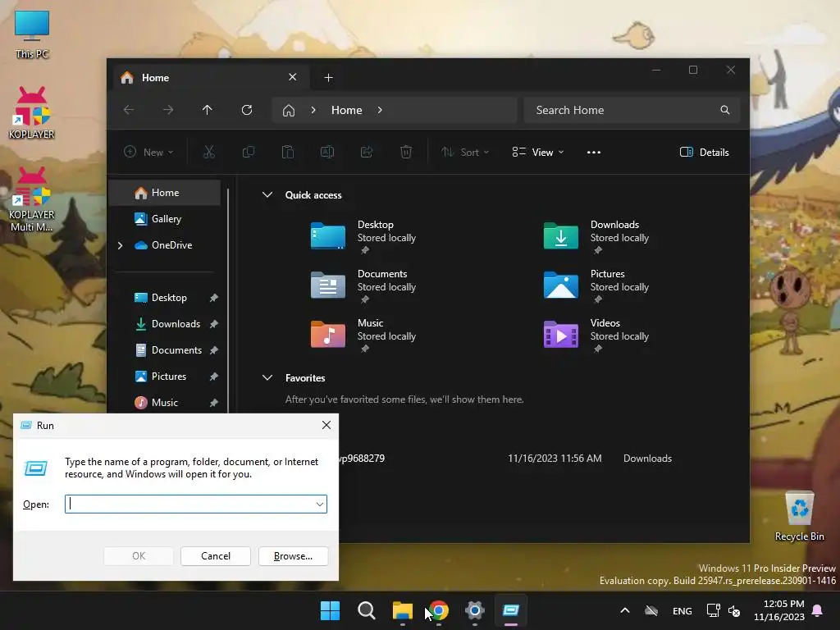This screenshot has height=630, width=840.
Task: Click the pin icon beside sidebar Pictures
Action: 214,377
